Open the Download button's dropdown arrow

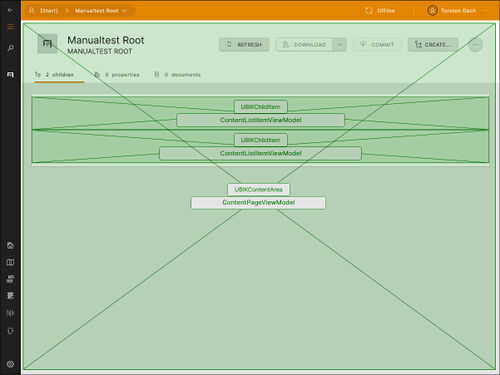pyautogui.click(x=340, y=44)
